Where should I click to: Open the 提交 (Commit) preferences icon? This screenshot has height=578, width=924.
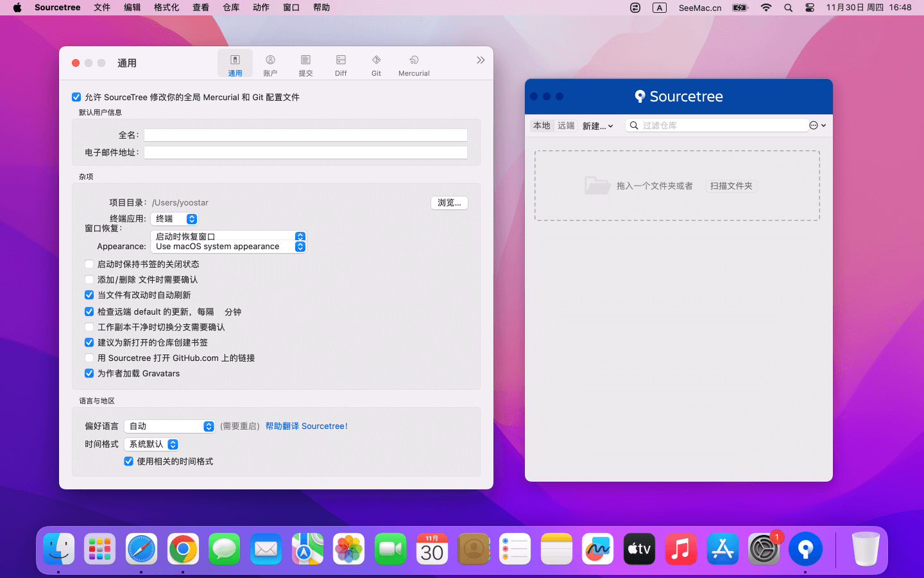pyautogui.click(x=305, y=65)
